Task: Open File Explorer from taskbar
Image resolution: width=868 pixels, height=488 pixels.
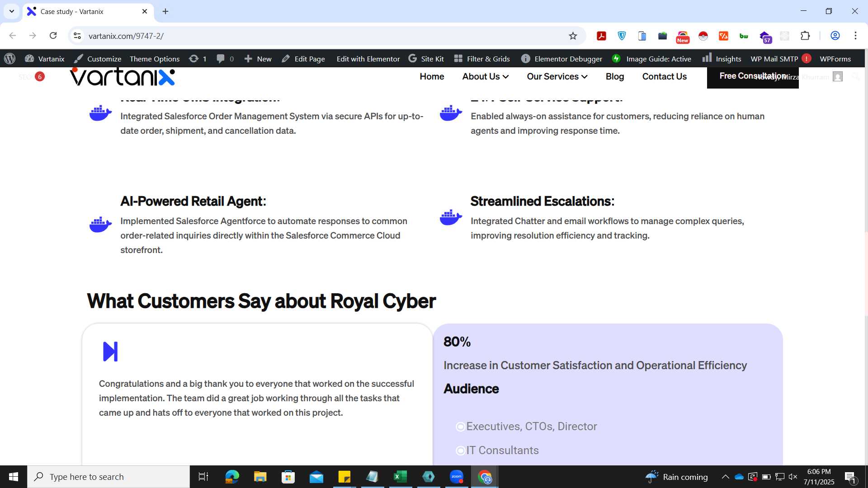Action: coord(260,477)
